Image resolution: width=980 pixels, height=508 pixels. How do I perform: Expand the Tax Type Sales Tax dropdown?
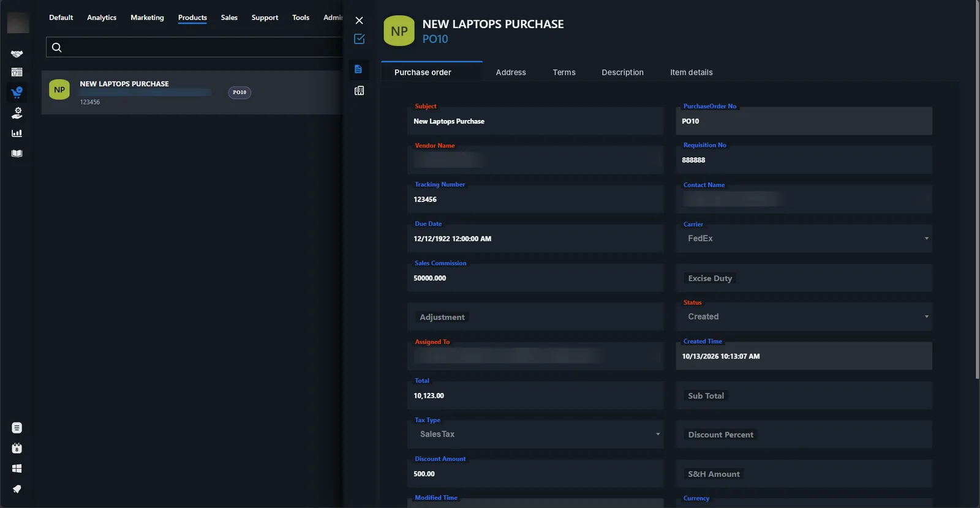pyautogui.click(x=535, y=435)
